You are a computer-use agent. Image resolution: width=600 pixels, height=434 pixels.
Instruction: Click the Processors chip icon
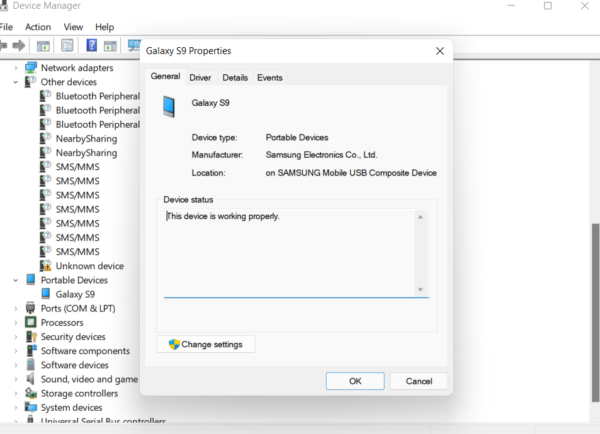click(x=30, y=323)
